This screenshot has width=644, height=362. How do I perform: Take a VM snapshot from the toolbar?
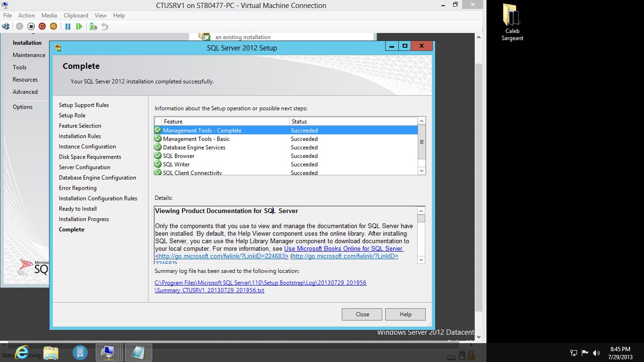pyautogui.click(x=93, y=26)
